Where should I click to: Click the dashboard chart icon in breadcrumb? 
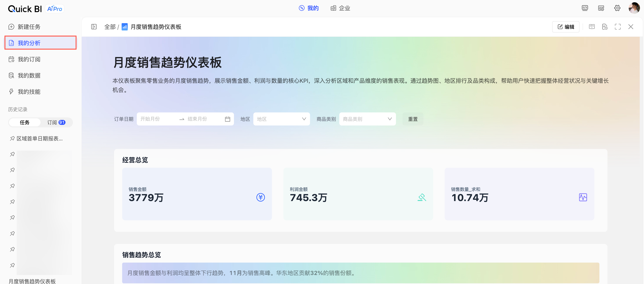point(124,27)
